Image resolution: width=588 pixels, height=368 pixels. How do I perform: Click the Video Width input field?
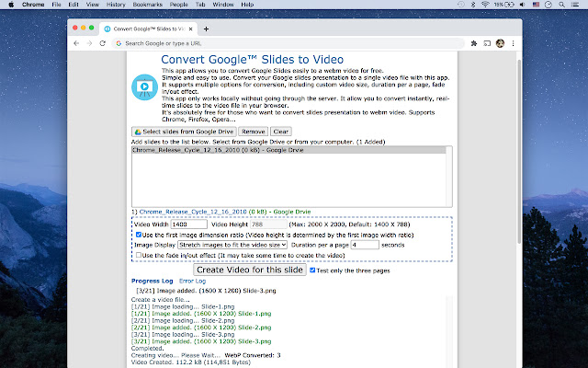188,224
